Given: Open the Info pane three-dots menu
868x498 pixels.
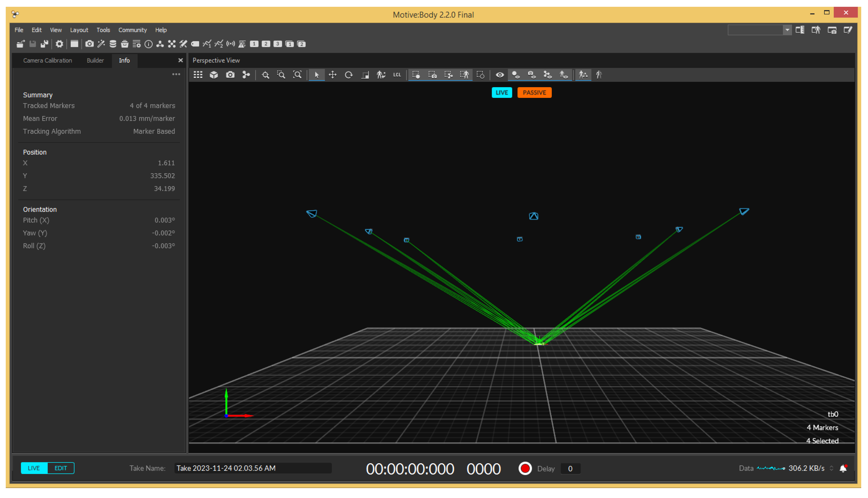Looking at the screenshot, I should tap(176, 74).
